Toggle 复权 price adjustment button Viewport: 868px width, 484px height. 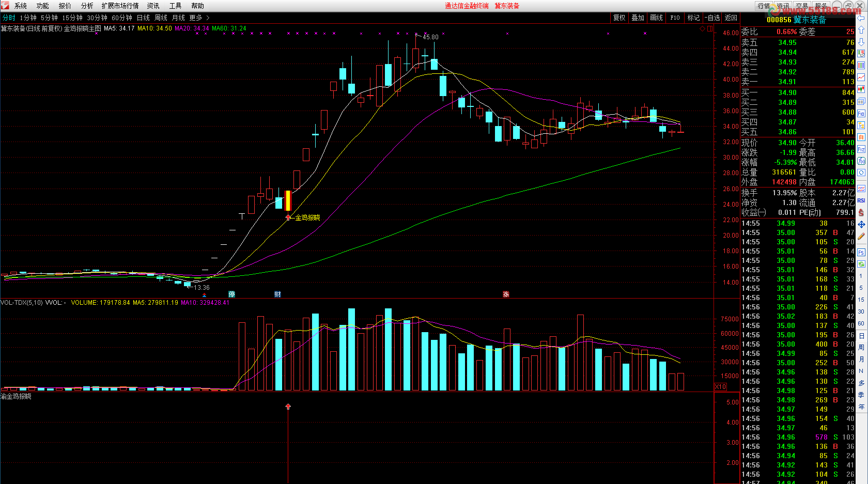619,18
